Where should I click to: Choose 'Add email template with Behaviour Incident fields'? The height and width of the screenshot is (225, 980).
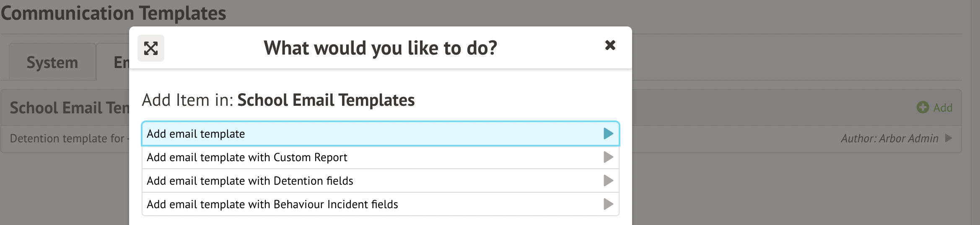[272, 204]
